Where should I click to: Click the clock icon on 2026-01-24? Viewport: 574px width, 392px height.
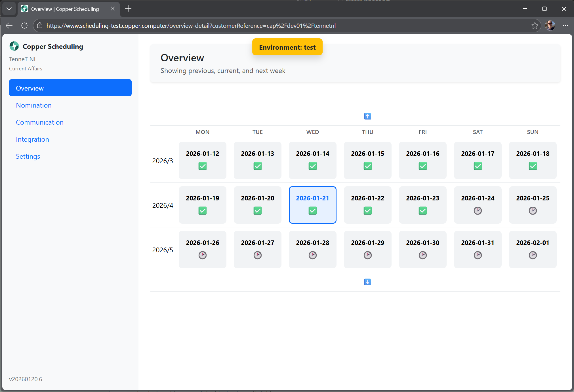[x=478, y=211]
